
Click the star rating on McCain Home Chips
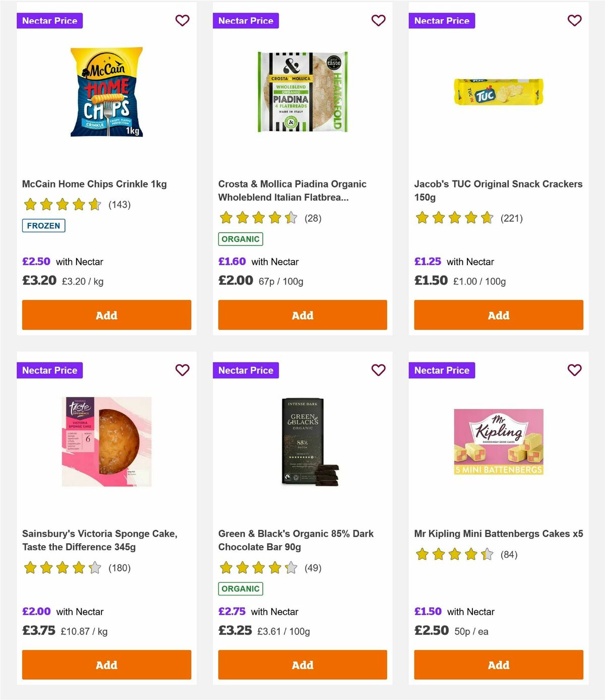(x=62, y=204)
